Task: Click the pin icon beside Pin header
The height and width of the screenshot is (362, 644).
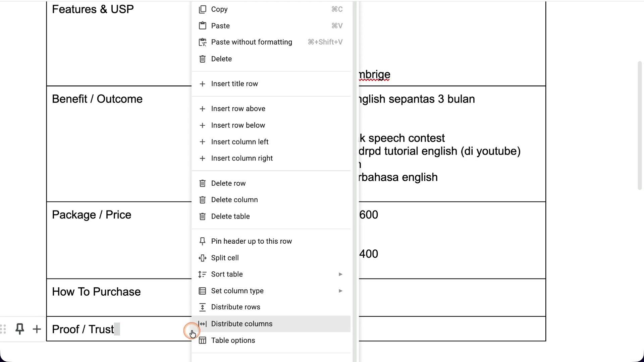Action: tap(202, 241)
